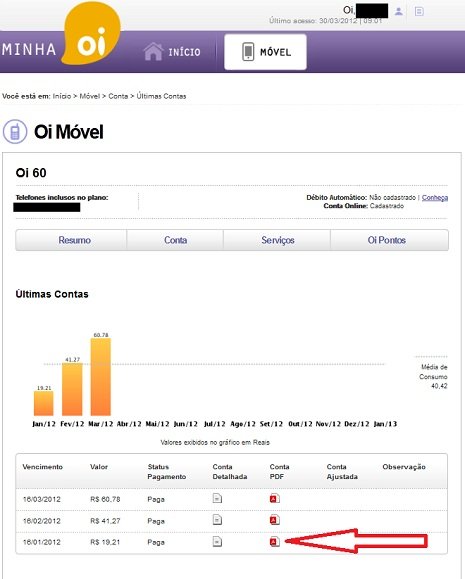Click the Mar/12 bar in the chart
The height and width of the screenshot is (579, 465).
pyautogui.click(x=100, y=377)
